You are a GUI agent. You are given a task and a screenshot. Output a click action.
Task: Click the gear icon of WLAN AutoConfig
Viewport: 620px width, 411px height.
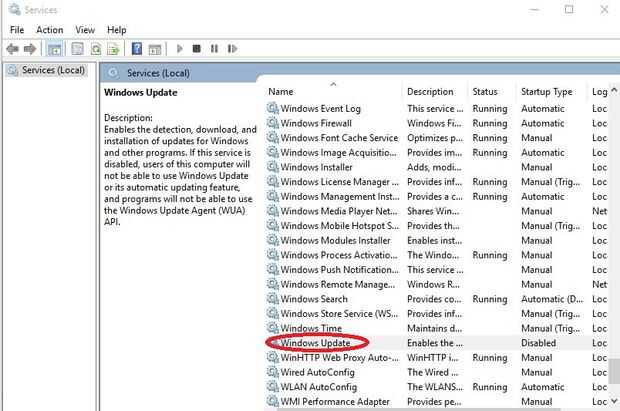(x=272, y=386)
